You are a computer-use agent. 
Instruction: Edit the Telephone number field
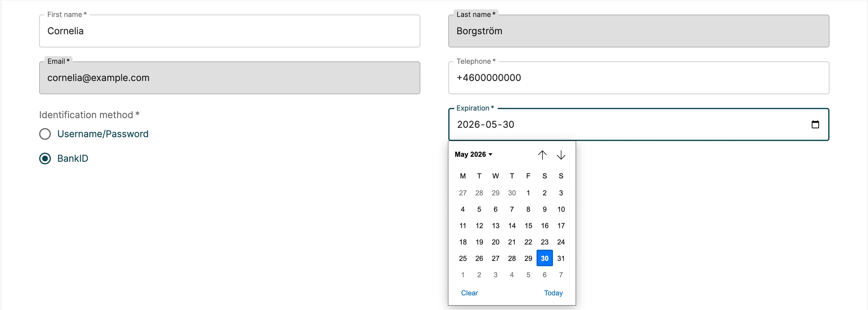point(639,78)
